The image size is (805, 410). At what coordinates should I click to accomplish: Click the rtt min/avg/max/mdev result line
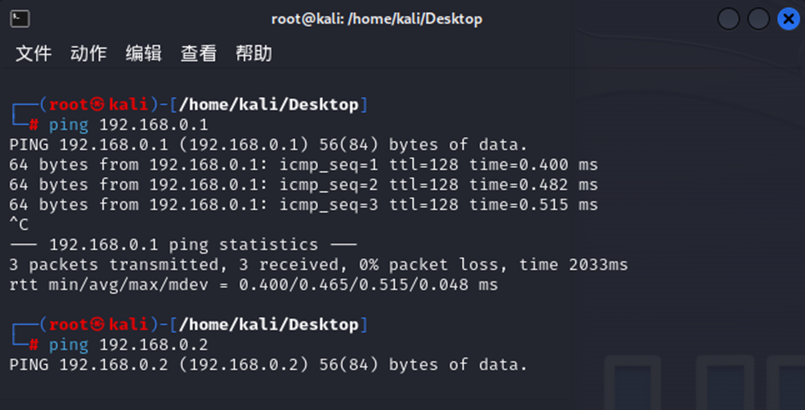[253, 285]
